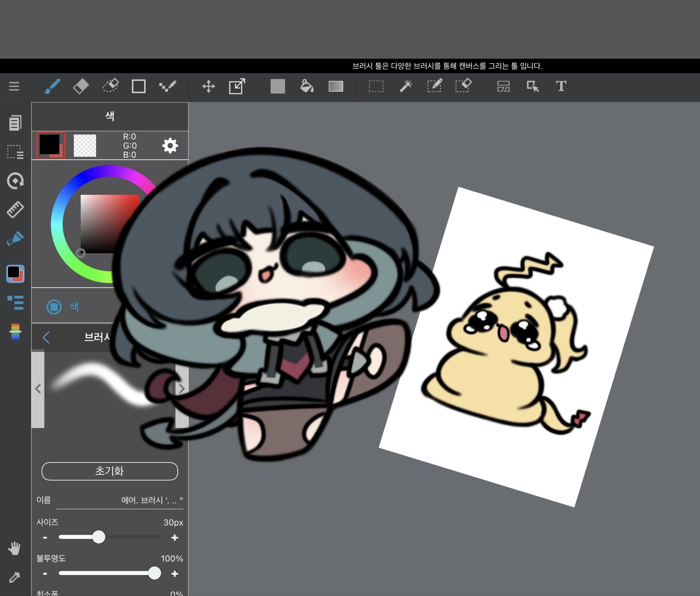Activate the Hand pan tool

point(14,548)
